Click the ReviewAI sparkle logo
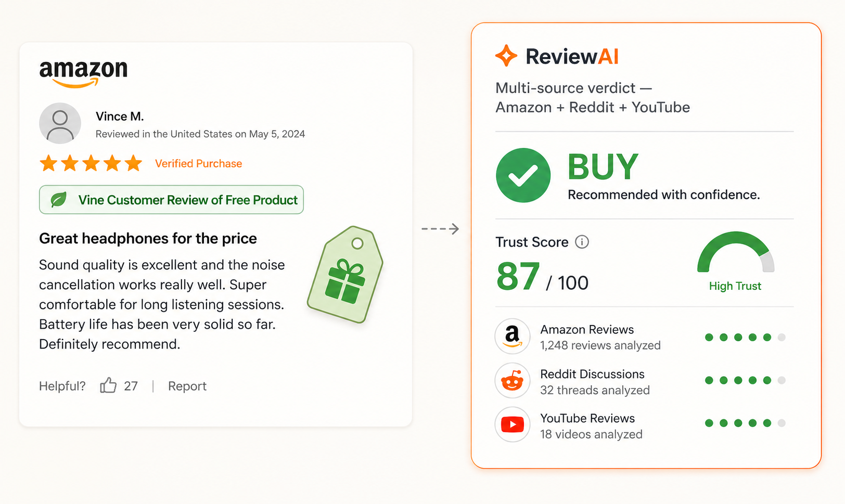This screenshot has width=845, height=504. click(x=506, y=56)
